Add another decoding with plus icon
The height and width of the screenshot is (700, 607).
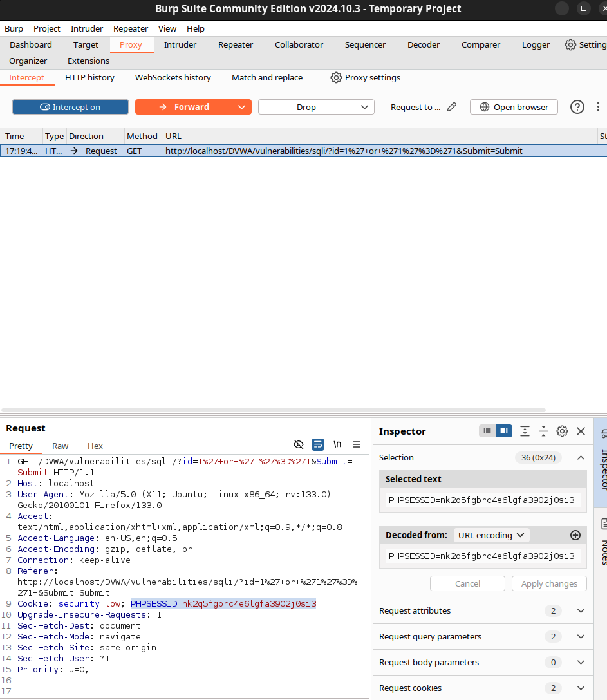tap(575, 535)
